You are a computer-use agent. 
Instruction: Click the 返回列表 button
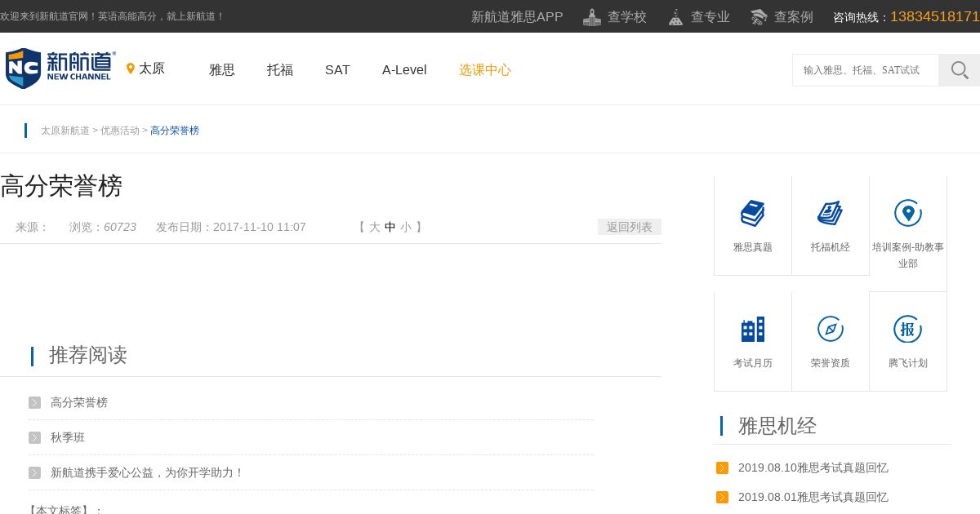tap(630, 227)
